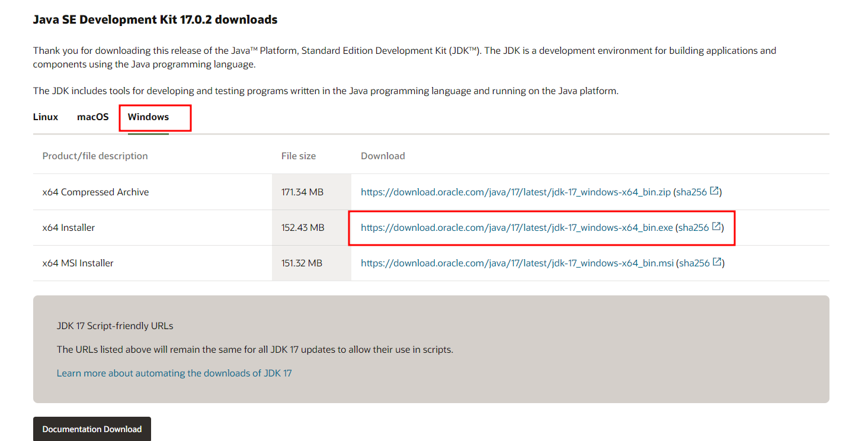Viewport: 868px width, 441px height.
Task: Open sha256 link for the zip archive
Action: (691, 192)
